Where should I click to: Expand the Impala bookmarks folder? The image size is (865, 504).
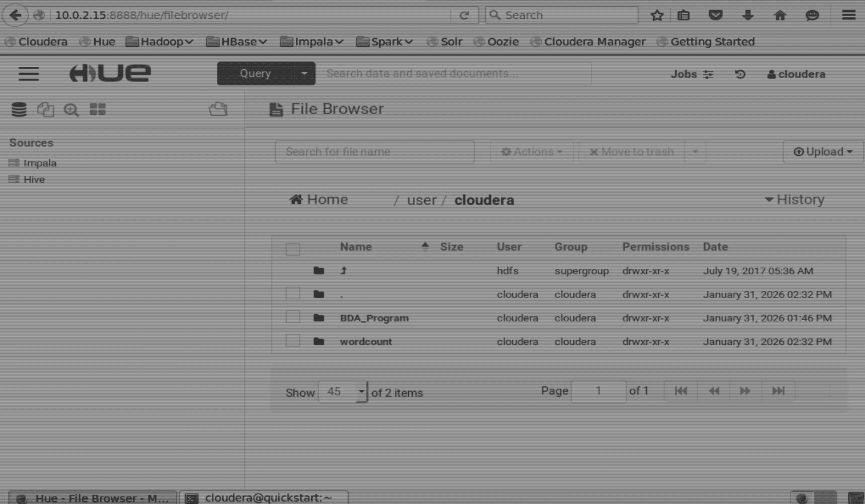click(312, 42)
